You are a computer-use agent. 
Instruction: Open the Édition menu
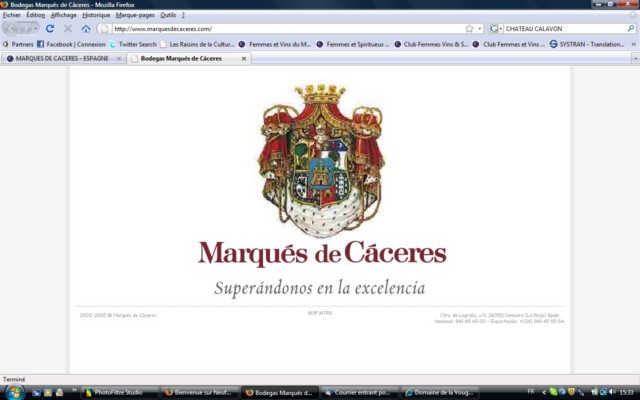pos(36,15)
